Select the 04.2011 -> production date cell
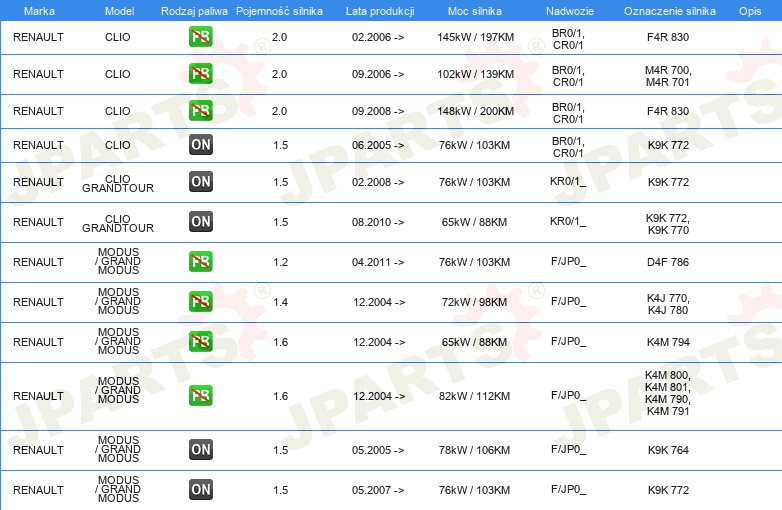 (x=378, y=262)
